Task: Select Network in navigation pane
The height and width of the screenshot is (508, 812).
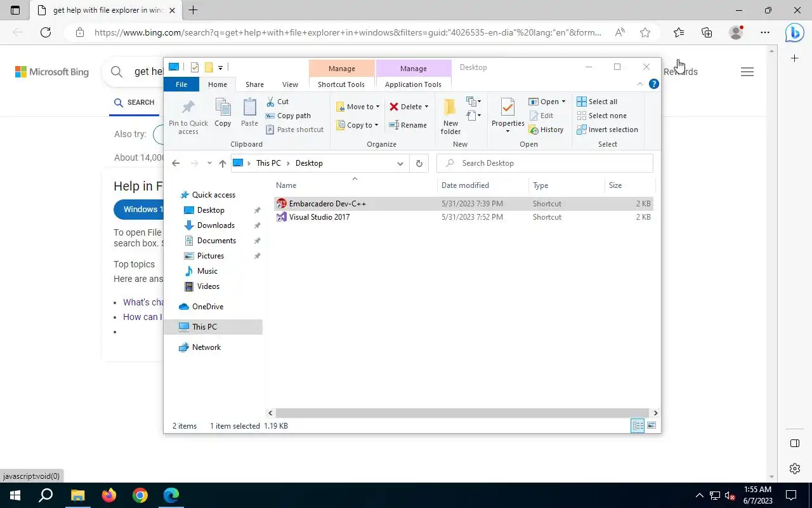Action: click(x=206, y=347)
